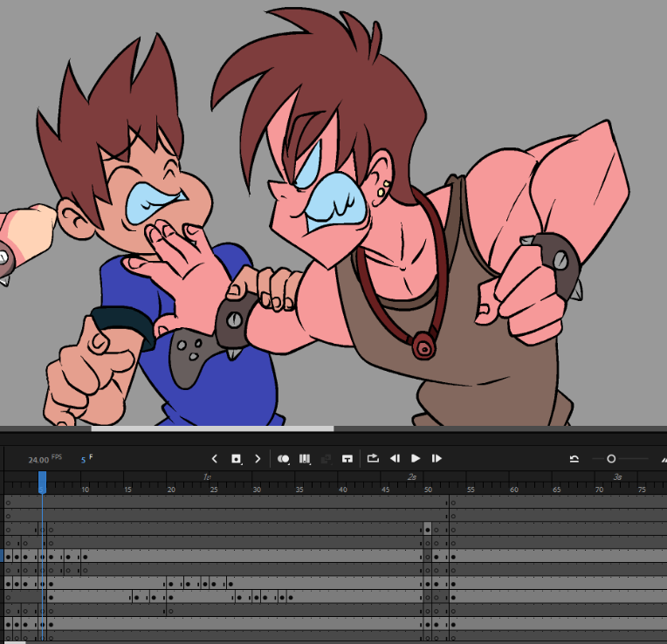Step forward one frame

tap(437, 458)
